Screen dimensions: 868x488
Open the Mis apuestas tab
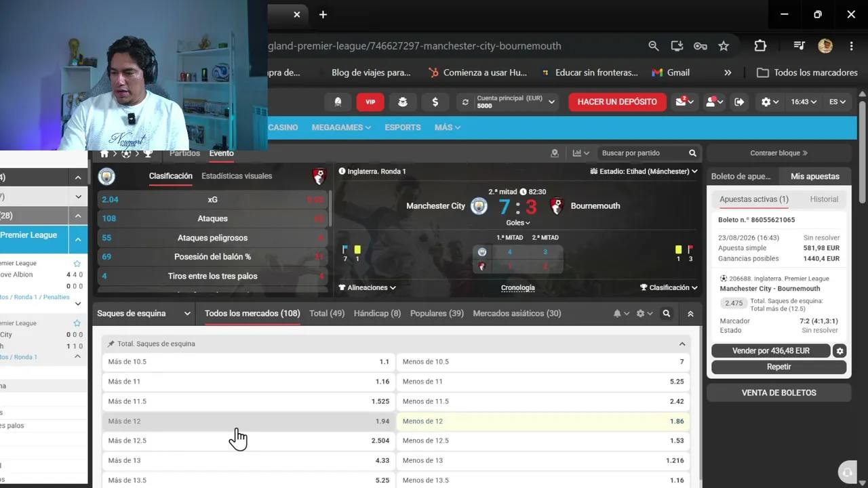point(814,176)
